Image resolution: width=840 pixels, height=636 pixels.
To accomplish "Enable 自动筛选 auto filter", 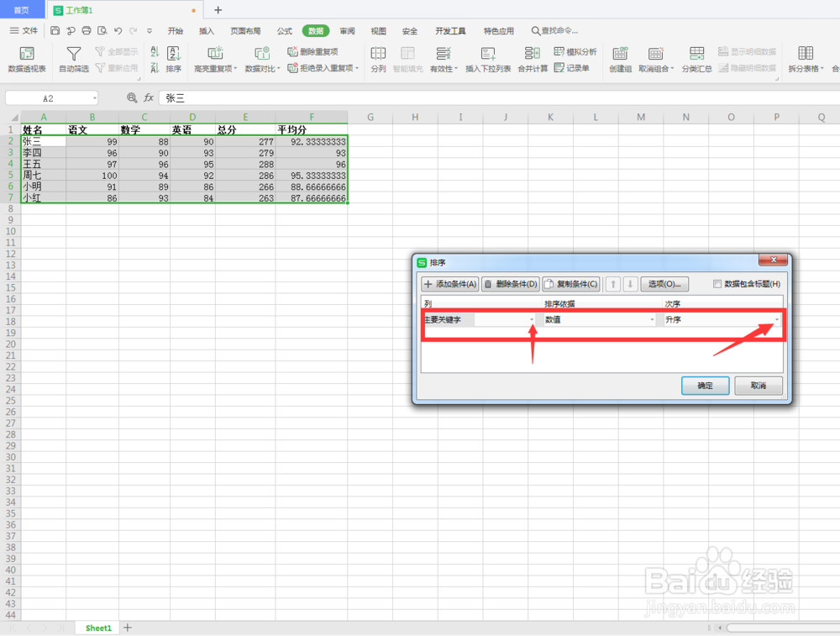I will (74, 60).
